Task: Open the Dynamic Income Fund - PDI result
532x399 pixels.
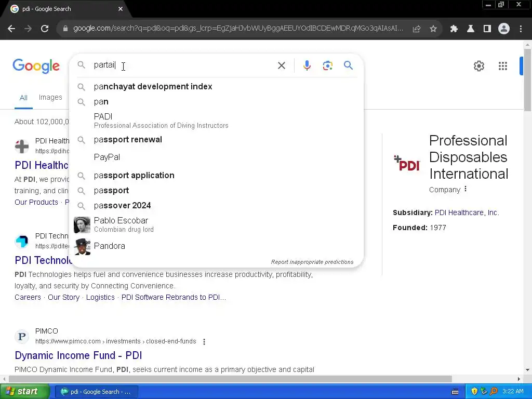Action: click(x=78, y=355)
